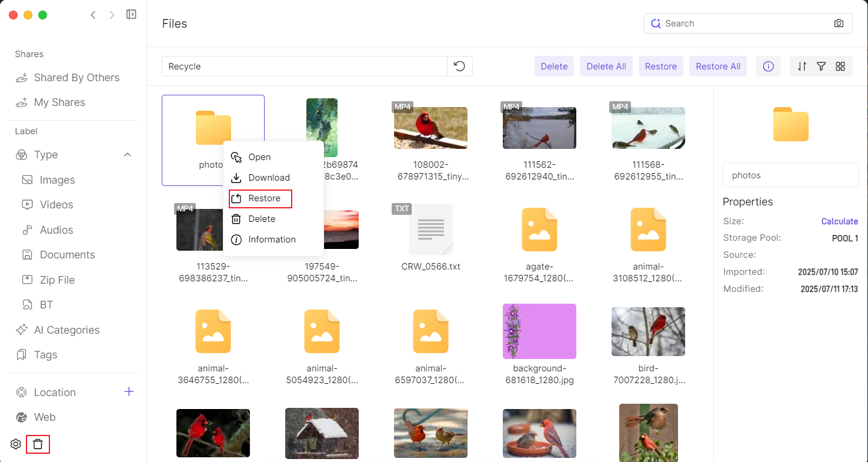Viewport: 868px width, 462px height.
Task: Collapse the Type section chevron
Action: coord(127,155)
